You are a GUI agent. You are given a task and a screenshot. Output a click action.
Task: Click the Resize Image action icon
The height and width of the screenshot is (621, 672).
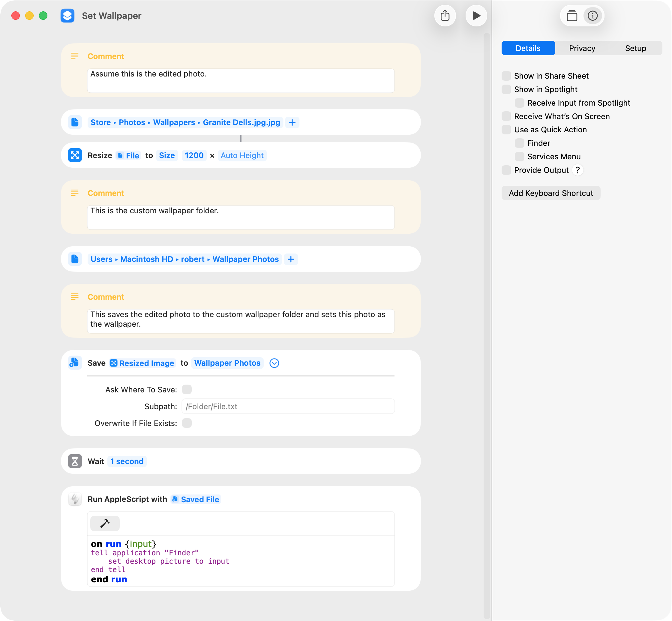point(75,155)
